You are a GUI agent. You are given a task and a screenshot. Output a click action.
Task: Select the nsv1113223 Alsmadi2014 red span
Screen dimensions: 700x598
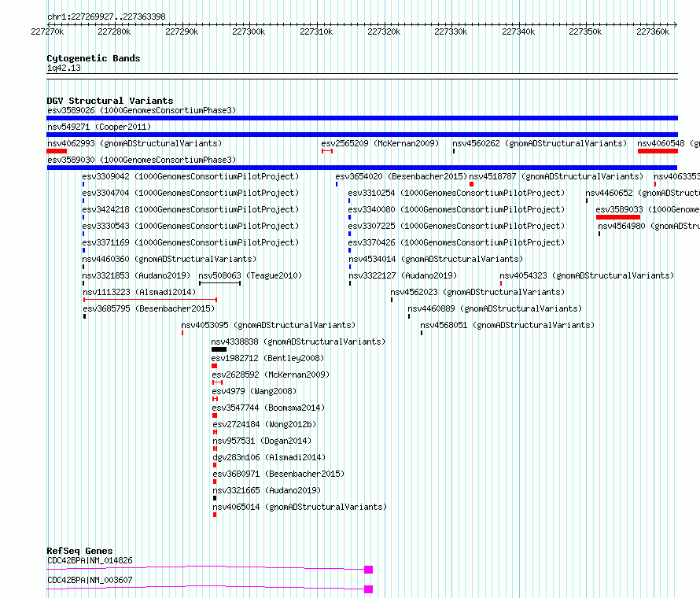click(150, 300)
